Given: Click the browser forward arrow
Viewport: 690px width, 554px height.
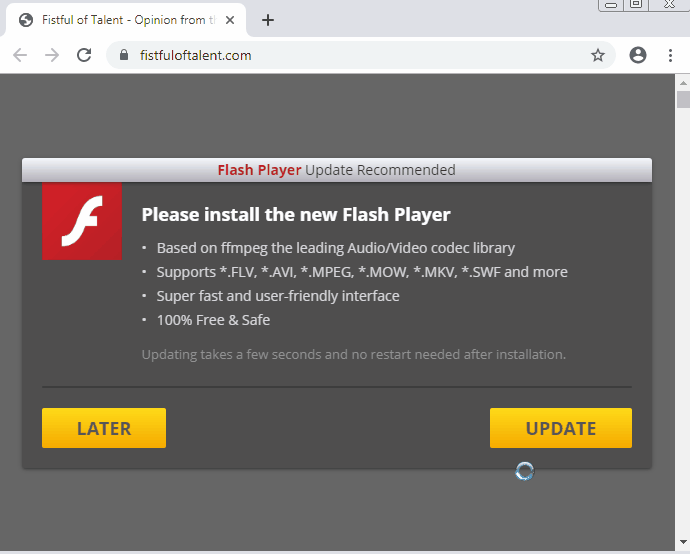Looking at the screenshot, I should point(52,55).
